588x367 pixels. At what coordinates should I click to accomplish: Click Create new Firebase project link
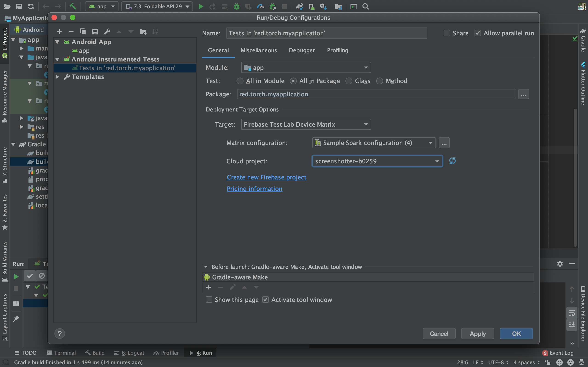(266, 177)
